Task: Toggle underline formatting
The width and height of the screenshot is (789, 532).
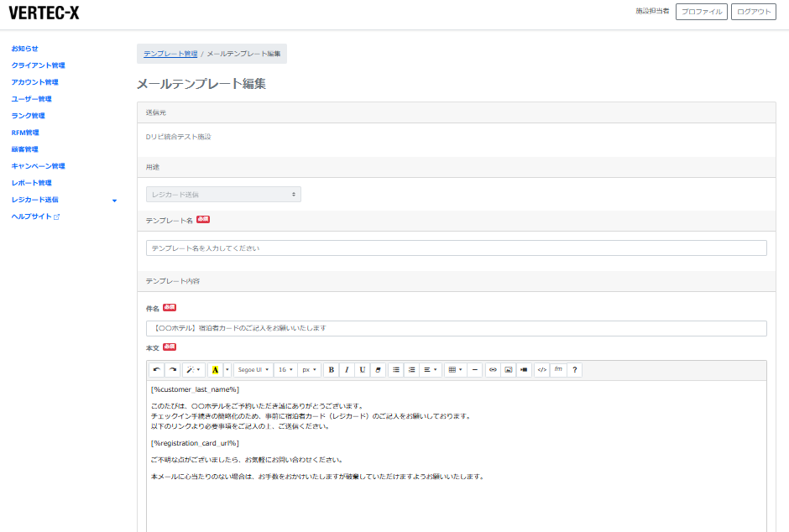Action: point(363,369)
